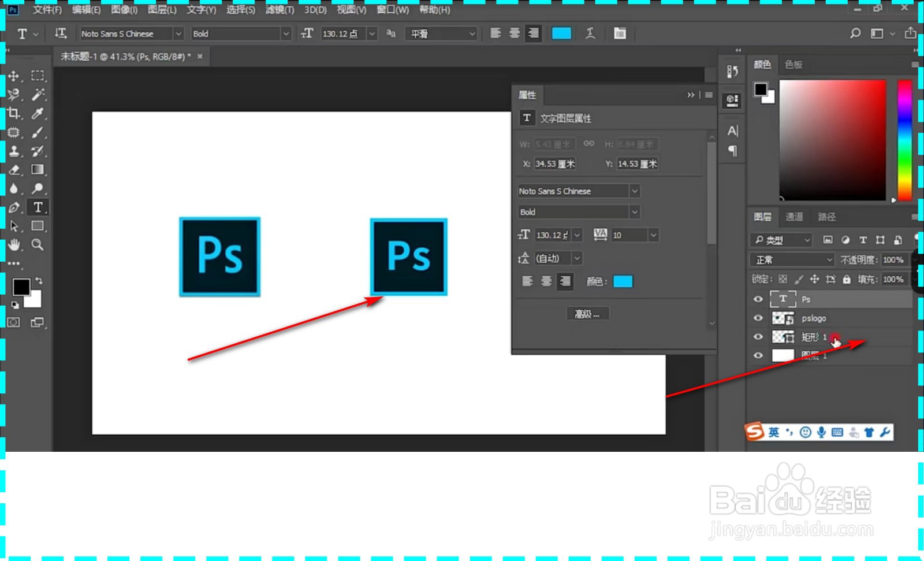The width and height of the screenshot is (924, 561).
Task: Select the Clone Stamp tool
Action: click(x=14, y=151)
